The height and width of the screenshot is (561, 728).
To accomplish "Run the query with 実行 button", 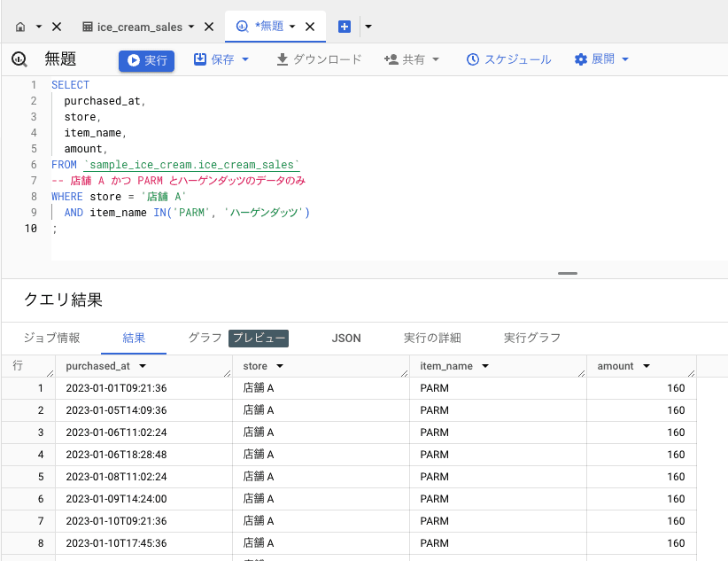I will (147, 60).
